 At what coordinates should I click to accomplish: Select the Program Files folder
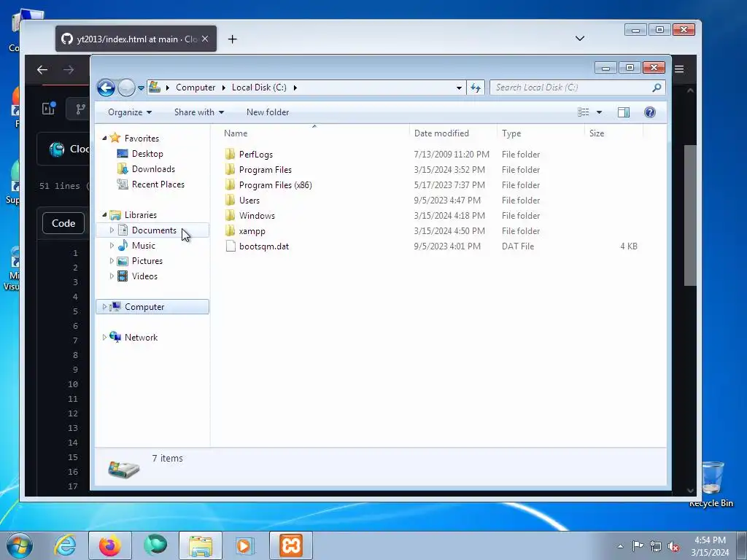pyautogui.click(x=266, y=169)
